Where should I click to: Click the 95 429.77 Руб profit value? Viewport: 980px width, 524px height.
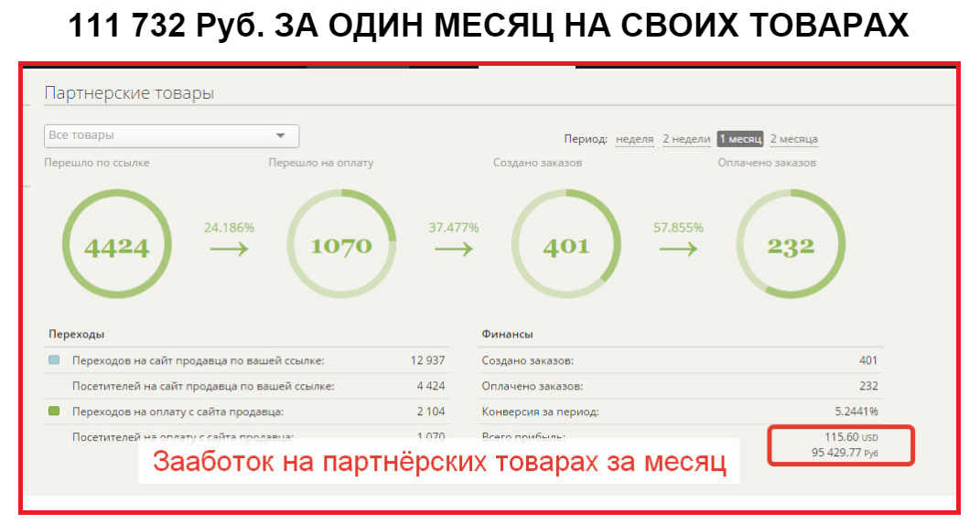(845, 452)
